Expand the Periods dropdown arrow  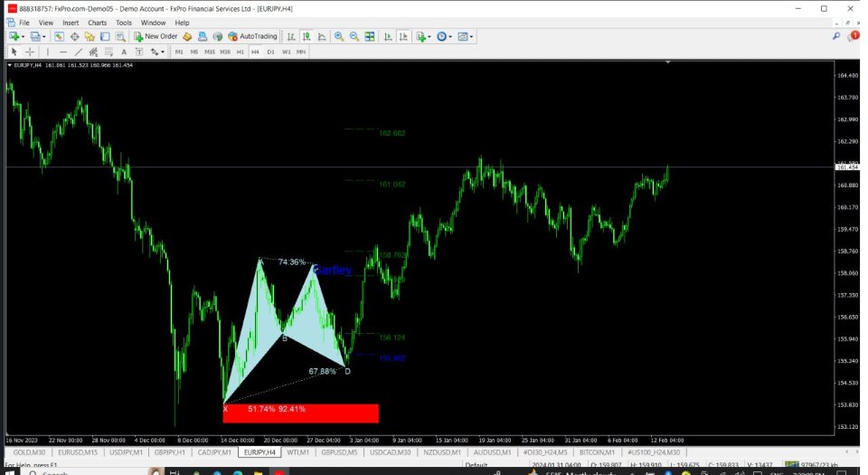tap(450, 36)
